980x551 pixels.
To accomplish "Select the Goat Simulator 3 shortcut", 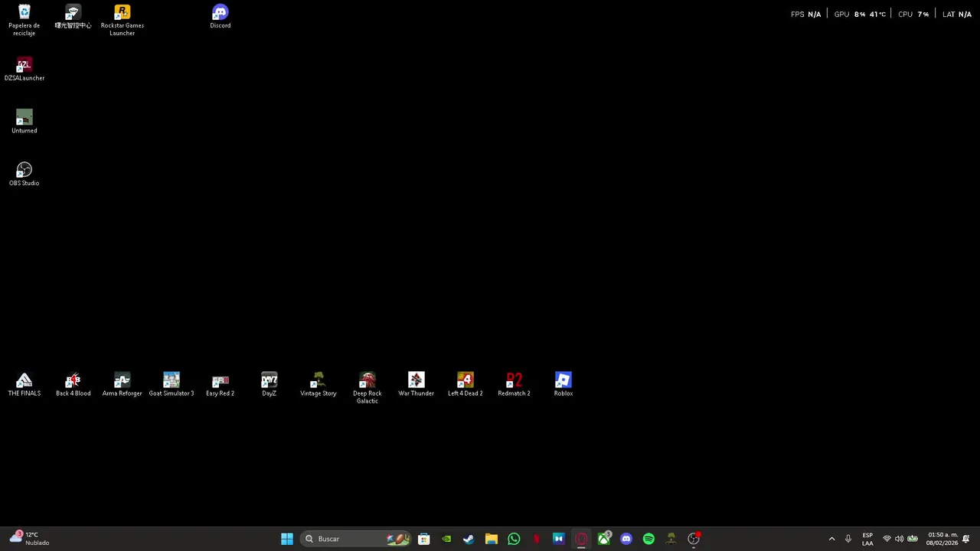I will 171,385.
